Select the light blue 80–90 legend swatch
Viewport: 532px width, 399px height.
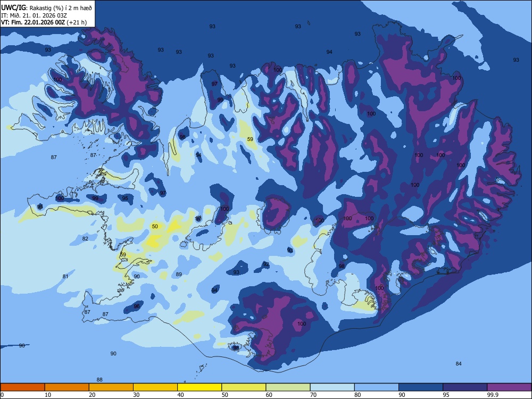pyautogui.click(x=377, y=387)
